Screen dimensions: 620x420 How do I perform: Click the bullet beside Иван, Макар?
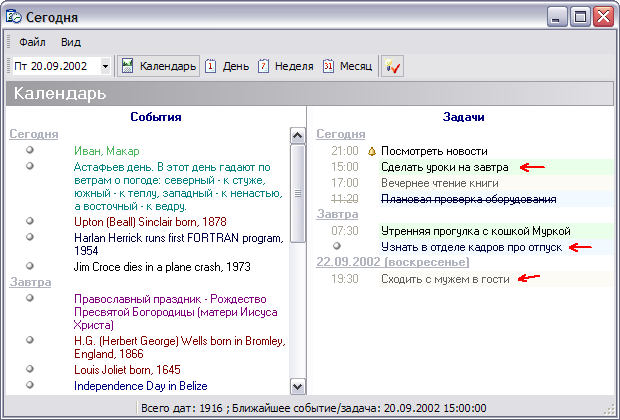pyautogui.click(x=30, y=150)
